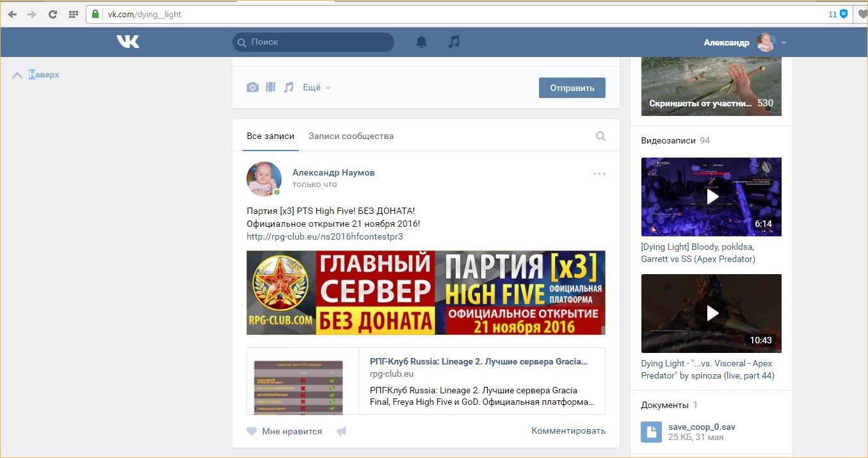868x458 pixels.
Task: Click the browser forward arrow
Action: point(31,14)
